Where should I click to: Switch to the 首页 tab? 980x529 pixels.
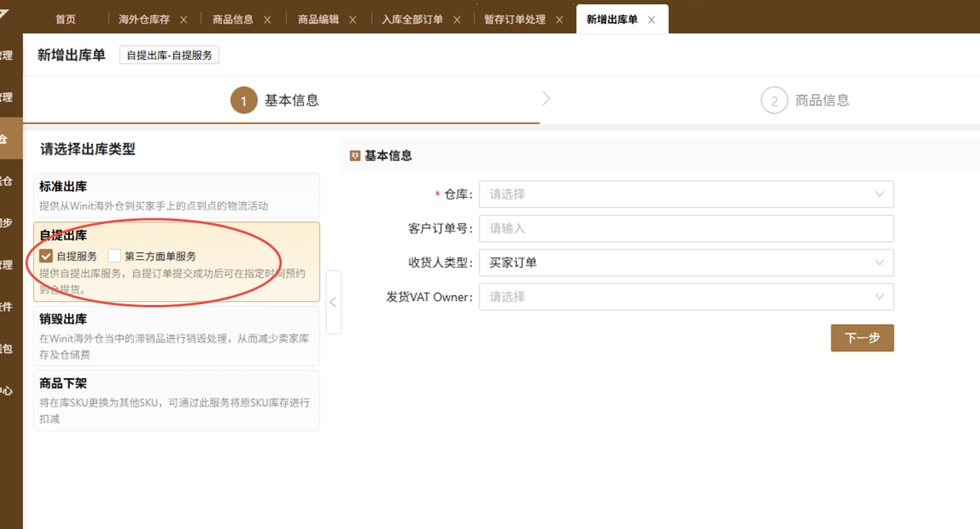coord(65,20)
